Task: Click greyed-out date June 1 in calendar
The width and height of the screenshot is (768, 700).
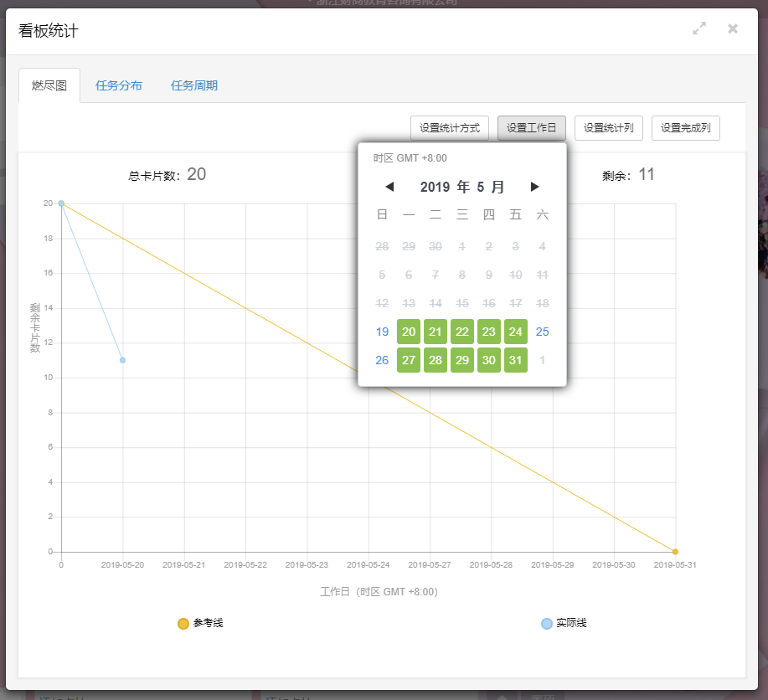Action: (x=542, y=360)
